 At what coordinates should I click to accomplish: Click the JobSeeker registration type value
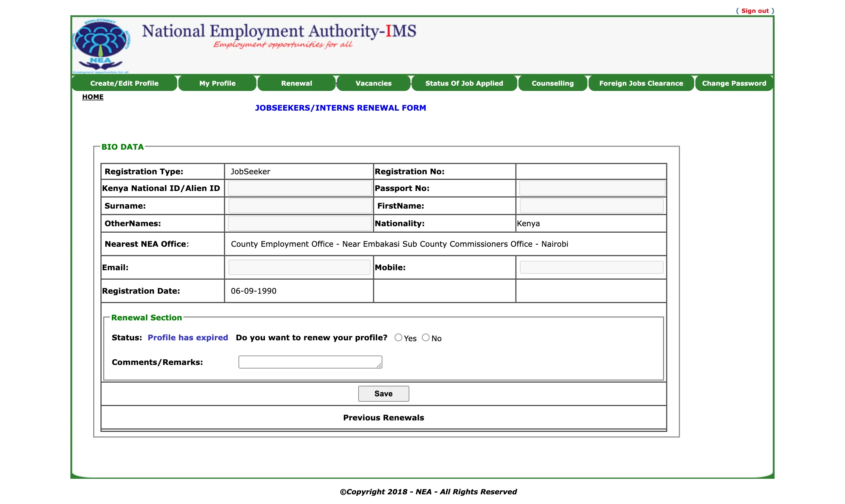(250, 172)
